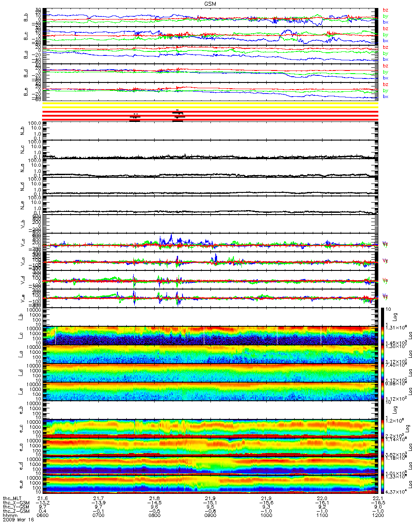Click the 4.37×10⁴ color bar value
This screenshot has height=532, width=412.
(397, 492)
